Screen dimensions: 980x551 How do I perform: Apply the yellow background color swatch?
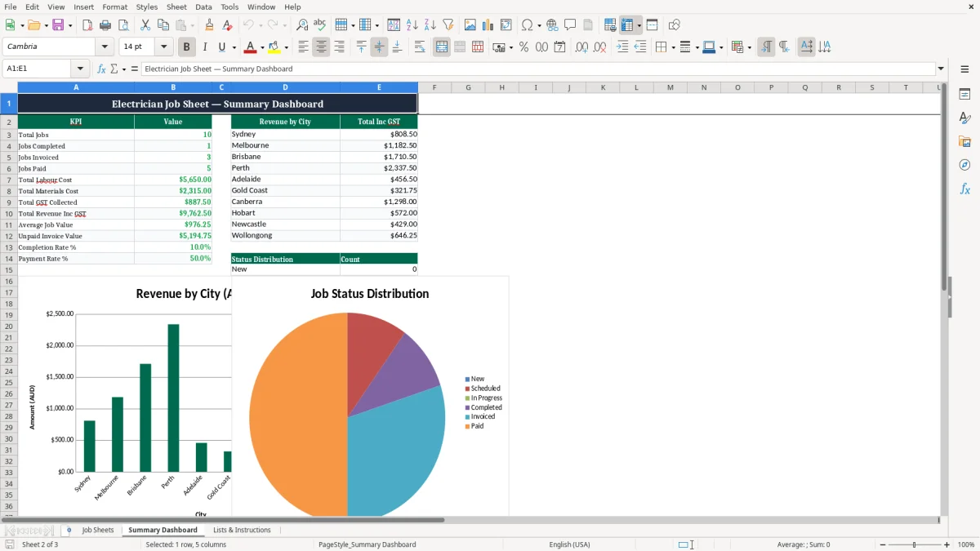tap(274, 47)
